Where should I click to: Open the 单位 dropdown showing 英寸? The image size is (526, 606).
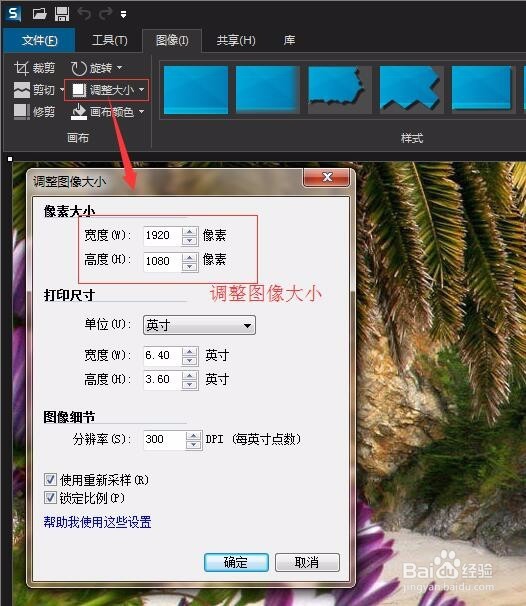tap(199, 325)
